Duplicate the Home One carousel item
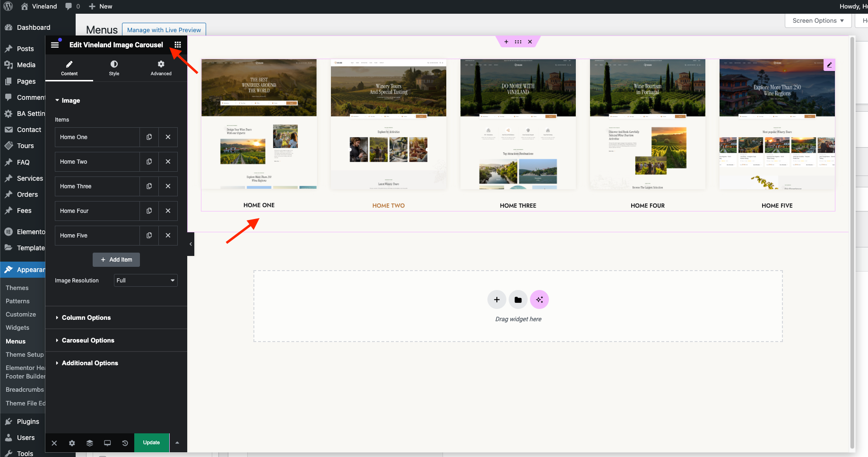The image size is (868, 457). pos(149,137)
